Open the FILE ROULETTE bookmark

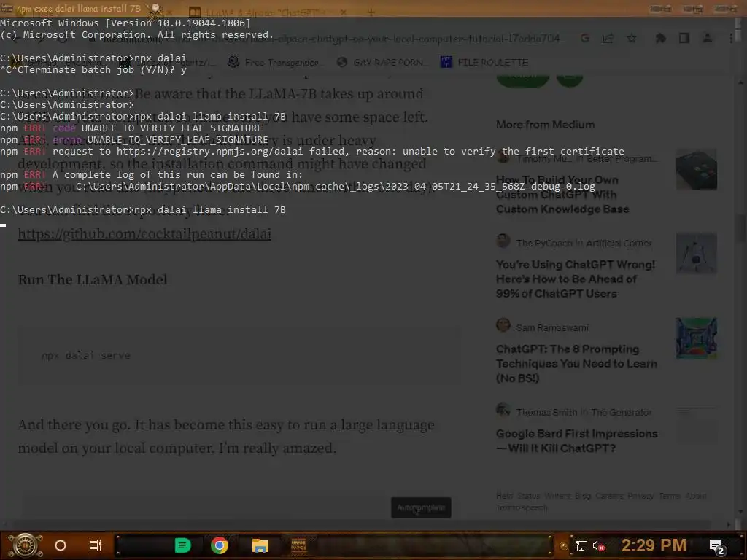click(x=484, y=63)
